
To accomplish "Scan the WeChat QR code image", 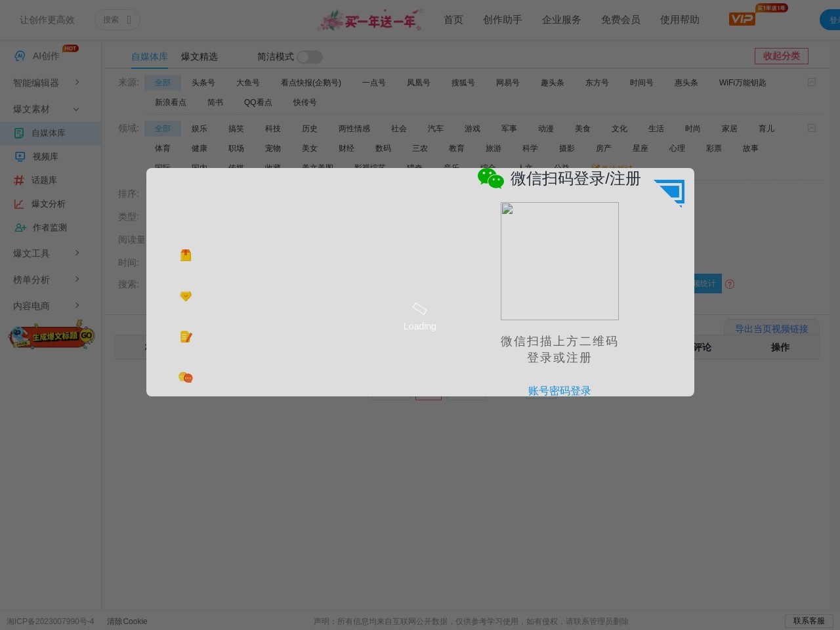I will (x=559, y=261).
